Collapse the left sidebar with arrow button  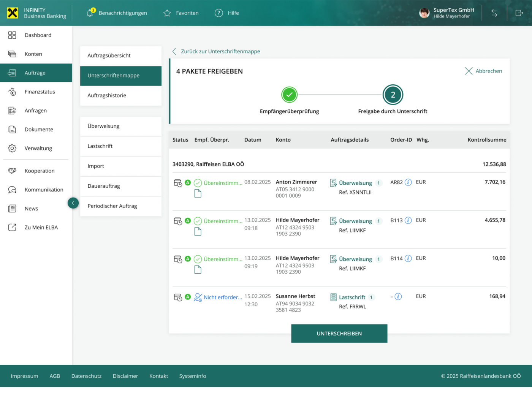[x=73, y=203]
